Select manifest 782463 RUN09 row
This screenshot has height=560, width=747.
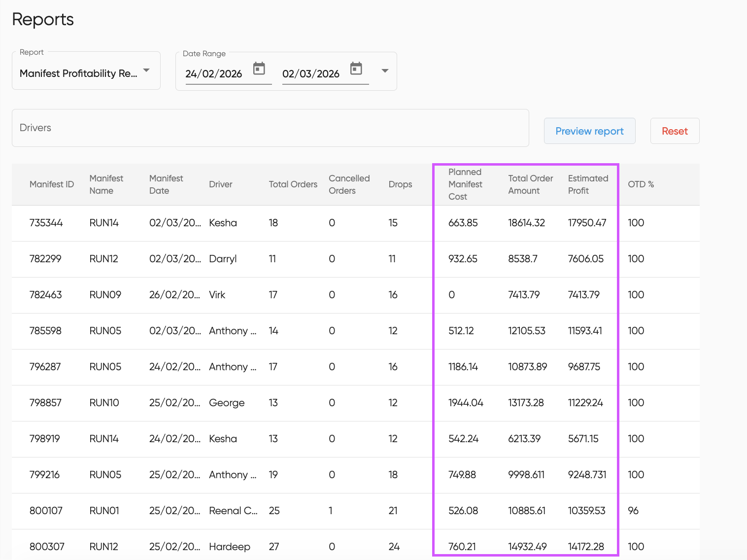pos(46,295)
